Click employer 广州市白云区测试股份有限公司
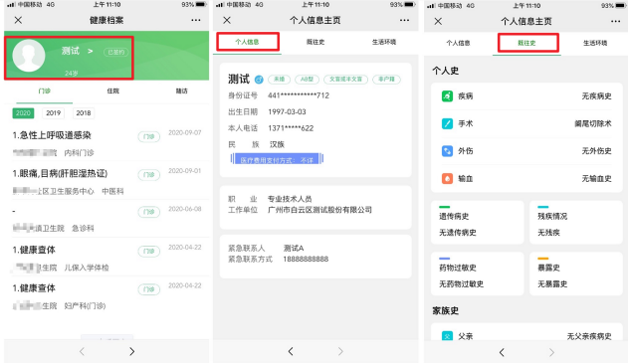 click(319, 210)
